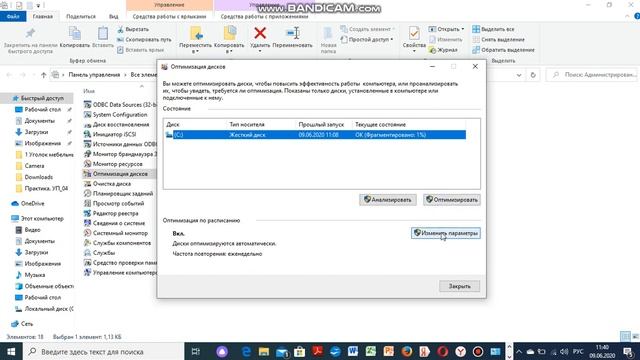
Task: Click the Explorer up-arrow navigation button
Action: coord(44,75)
